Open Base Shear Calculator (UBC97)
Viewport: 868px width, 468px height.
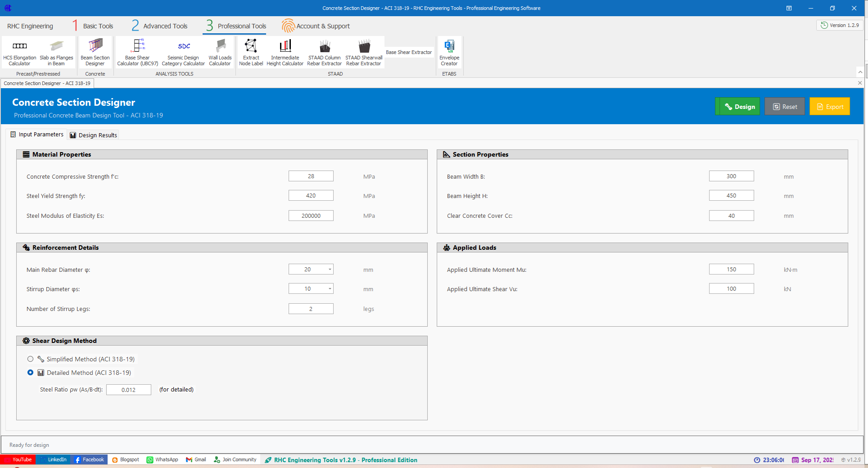137,53
